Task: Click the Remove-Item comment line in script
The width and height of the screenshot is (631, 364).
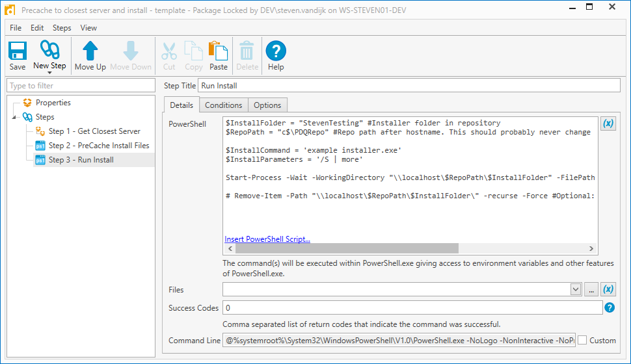Action: click(x=410, y=196)
